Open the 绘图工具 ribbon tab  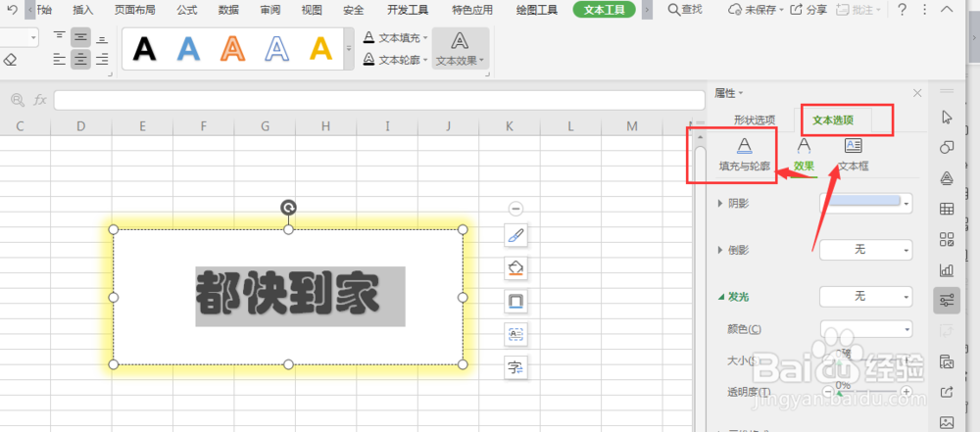(537, 10)
